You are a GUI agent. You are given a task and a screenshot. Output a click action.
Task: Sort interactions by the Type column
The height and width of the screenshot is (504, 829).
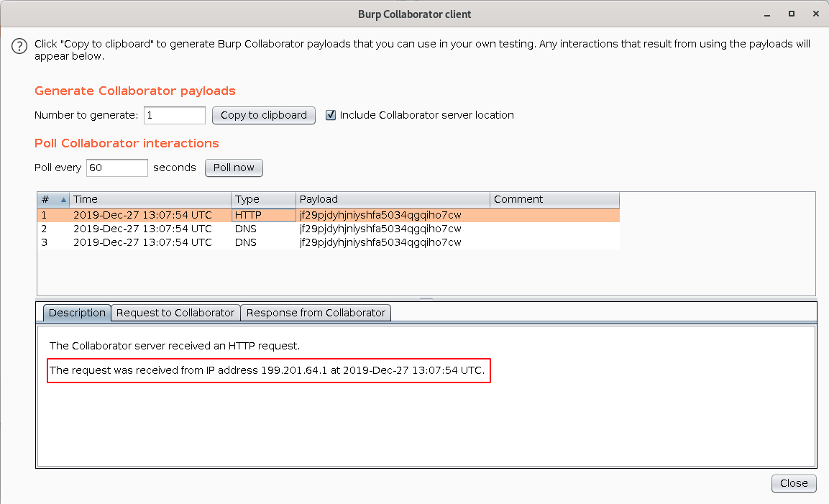point(263,199)
